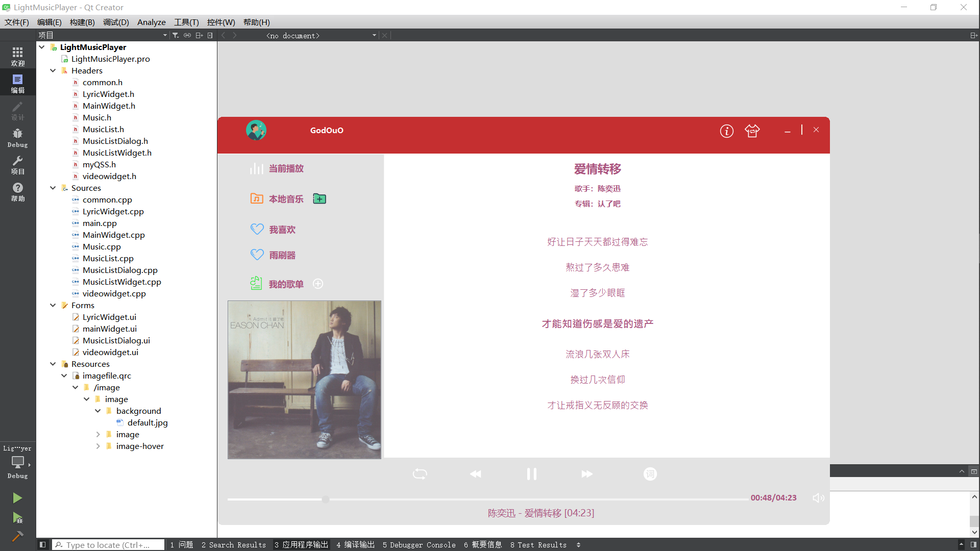Toggle the 当前播放 current playing panel
This screenshot has height=551, width=980.
[x=285, y=168]
